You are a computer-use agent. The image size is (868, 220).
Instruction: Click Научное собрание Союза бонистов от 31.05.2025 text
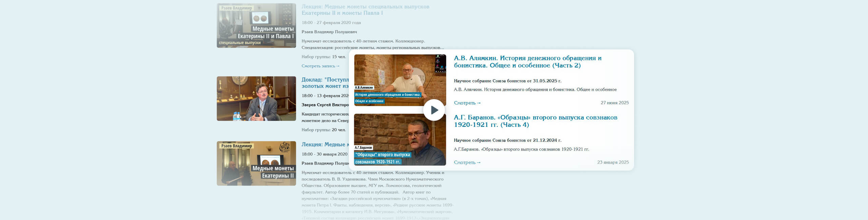pos(508,81)
